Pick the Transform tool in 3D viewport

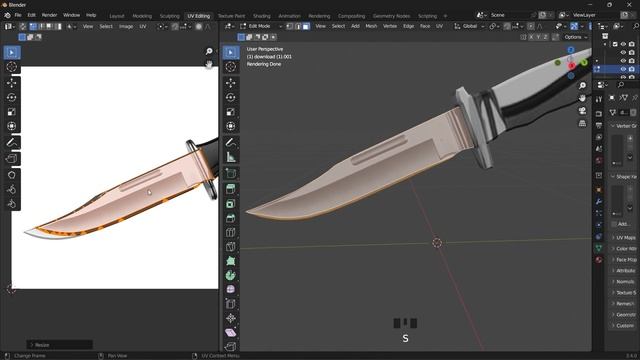coord(231,126)
